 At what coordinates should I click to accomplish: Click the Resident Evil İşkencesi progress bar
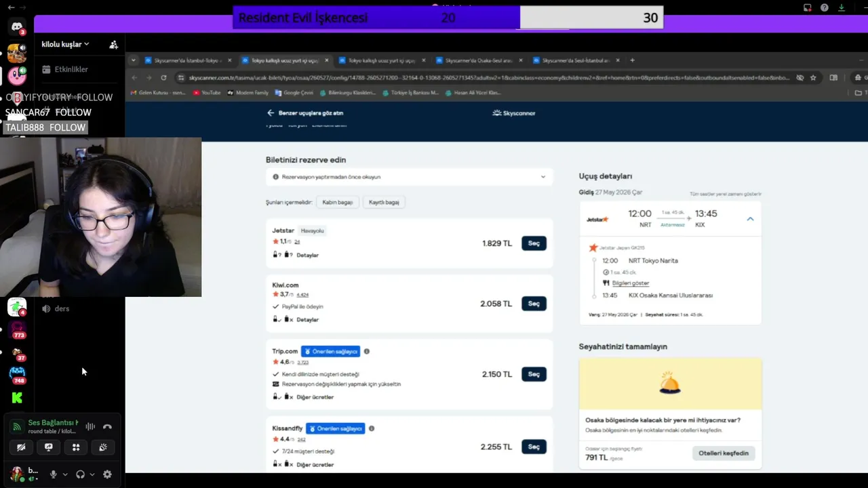448,18
